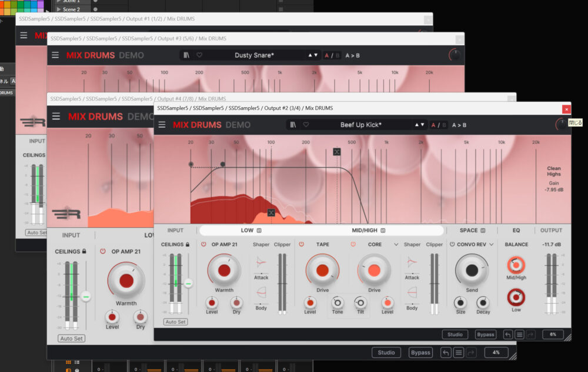Toggle the CORE module power

pos(353,244)
